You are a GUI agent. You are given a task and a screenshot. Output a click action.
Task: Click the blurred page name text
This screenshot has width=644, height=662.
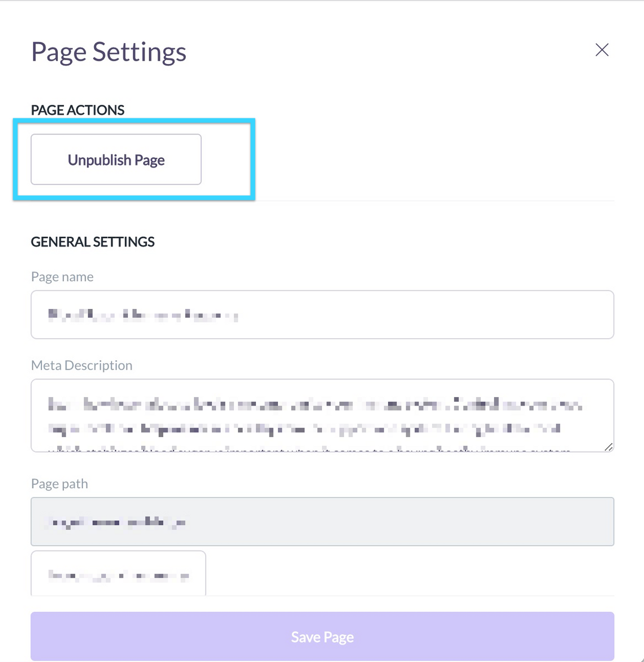tap(143, 316)
